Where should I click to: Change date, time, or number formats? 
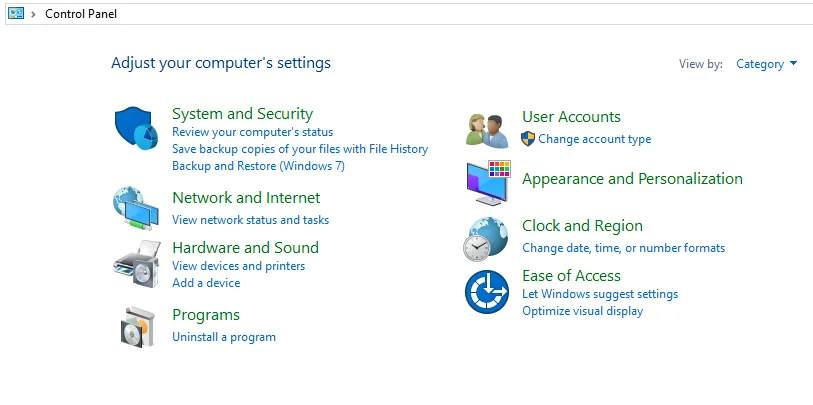(x=624, y=248)
